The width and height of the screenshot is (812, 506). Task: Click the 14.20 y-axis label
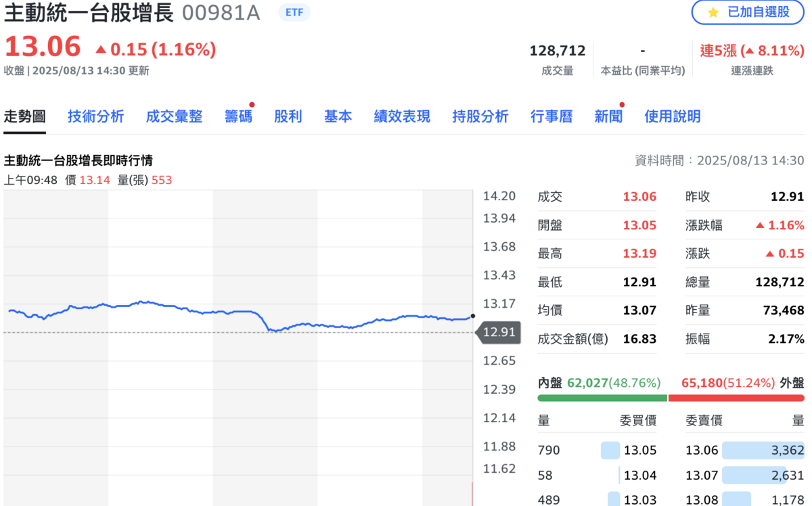pyautogui.click(x=499, y=197)
